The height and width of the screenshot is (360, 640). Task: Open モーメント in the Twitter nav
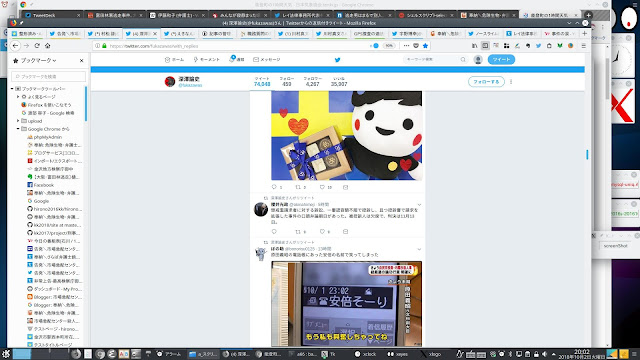tap(207, 60)
